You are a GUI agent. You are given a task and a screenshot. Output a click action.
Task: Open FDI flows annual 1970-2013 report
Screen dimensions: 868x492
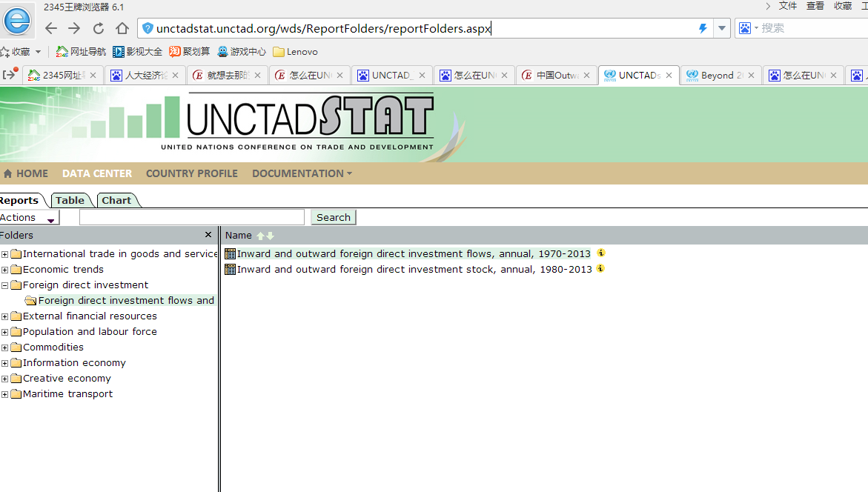[x=414, y=253]
